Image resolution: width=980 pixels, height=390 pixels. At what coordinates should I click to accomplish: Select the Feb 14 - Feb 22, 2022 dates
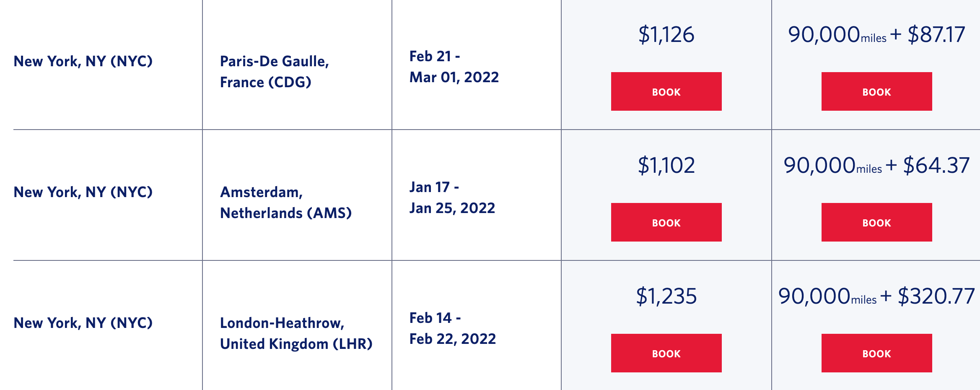[452, 328]
